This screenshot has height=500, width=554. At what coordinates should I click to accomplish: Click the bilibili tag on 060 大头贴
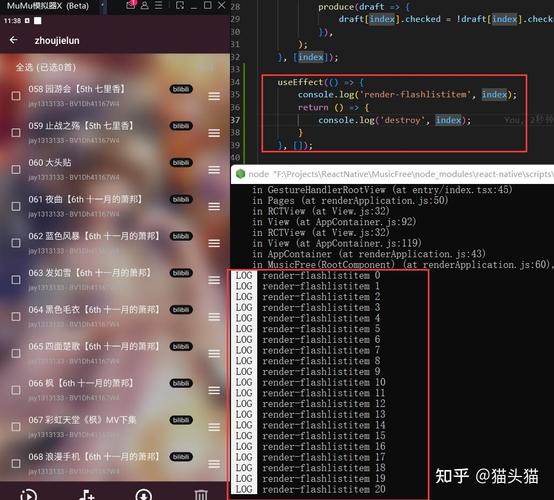(x=181, y=163)
